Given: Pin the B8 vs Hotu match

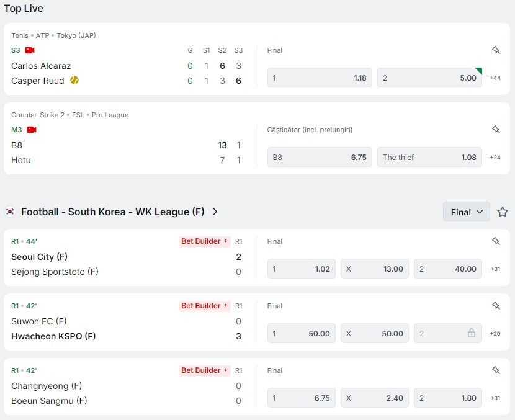Looking at the screenshot, I should 496,130.
